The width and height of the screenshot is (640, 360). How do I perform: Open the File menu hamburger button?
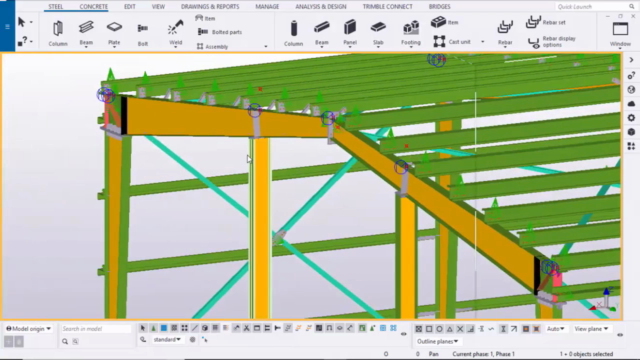coord(7,27)
